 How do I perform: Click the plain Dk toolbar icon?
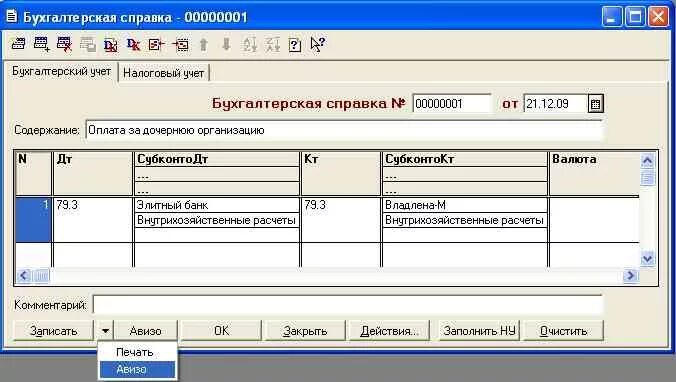134,44
